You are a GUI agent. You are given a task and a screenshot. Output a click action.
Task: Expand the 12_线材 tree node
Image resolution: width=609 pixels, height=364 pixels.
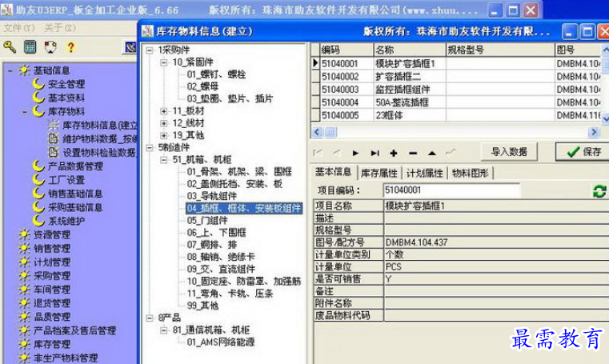click(x=164, y=123)
